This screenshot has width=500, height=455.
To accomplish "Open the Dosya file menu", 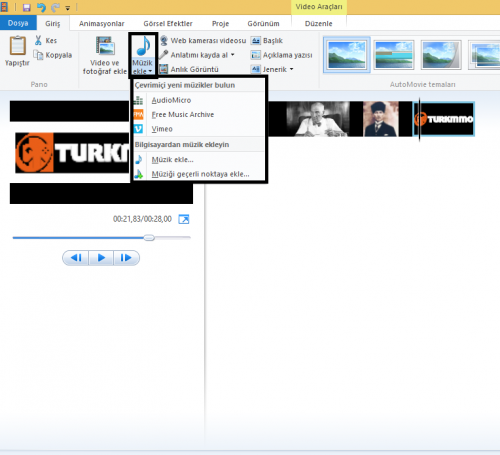I will [18, 23].
